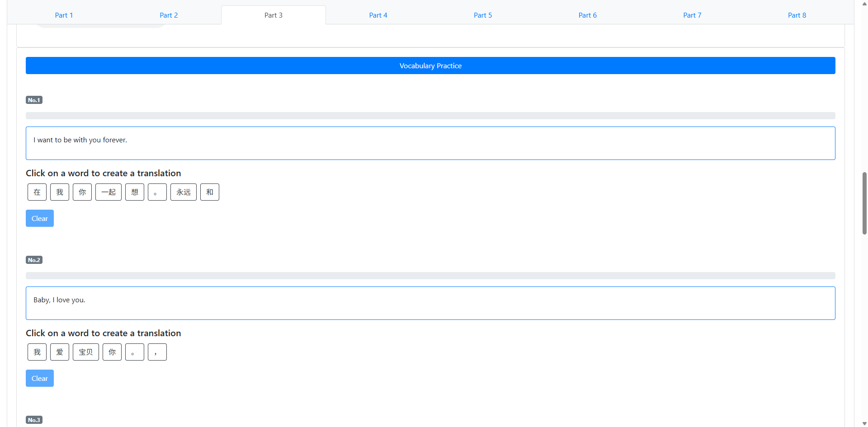Click the word 你 in question 2

pos(112,352)
